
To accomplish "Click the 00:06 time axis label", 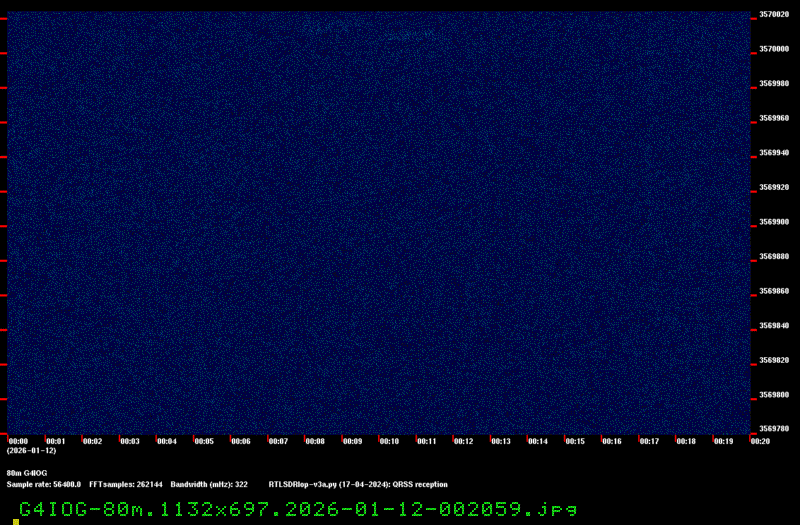I will pyautogui.click(x=241, y=441).
